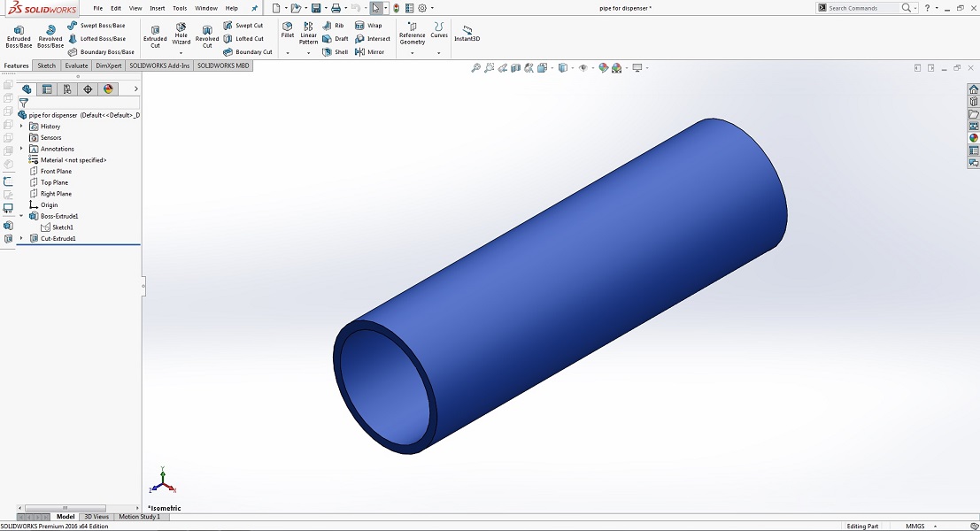Click the Mirror feature

(x=369, y=52)
